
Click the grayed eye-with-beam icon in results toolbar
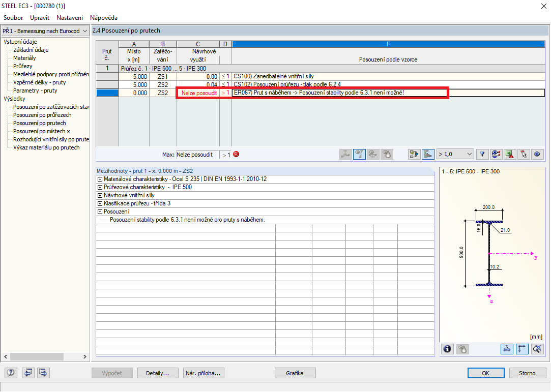pos(373,154)
